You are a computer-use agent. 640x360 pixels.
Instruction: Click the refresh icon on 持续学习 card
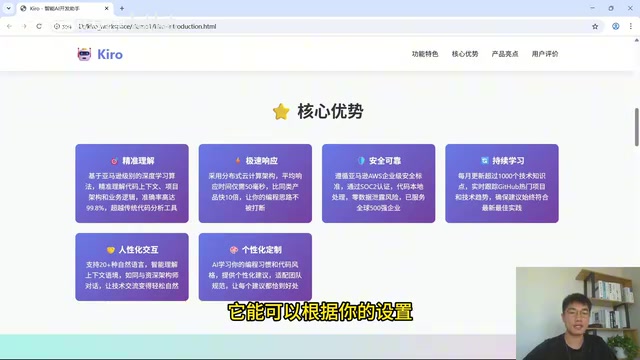pyautogui.click(x=484, y=160)
